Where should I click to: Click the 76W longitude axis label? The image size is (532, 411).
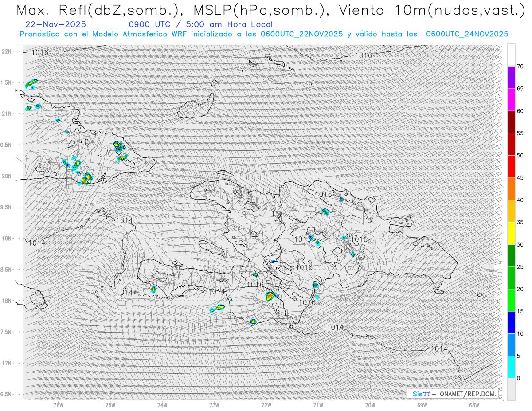point(58,405)
